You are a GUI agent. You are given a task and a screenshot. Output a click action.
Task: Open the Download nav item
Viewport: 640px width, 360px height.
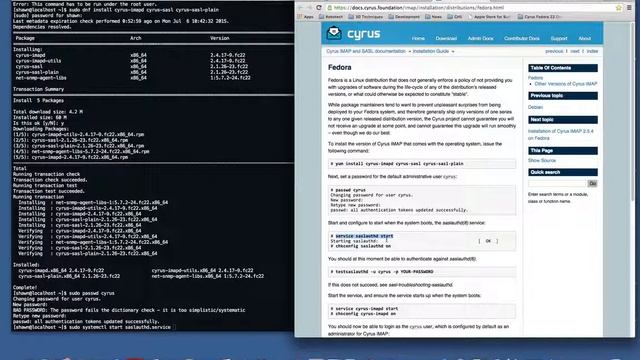(446, 38)
